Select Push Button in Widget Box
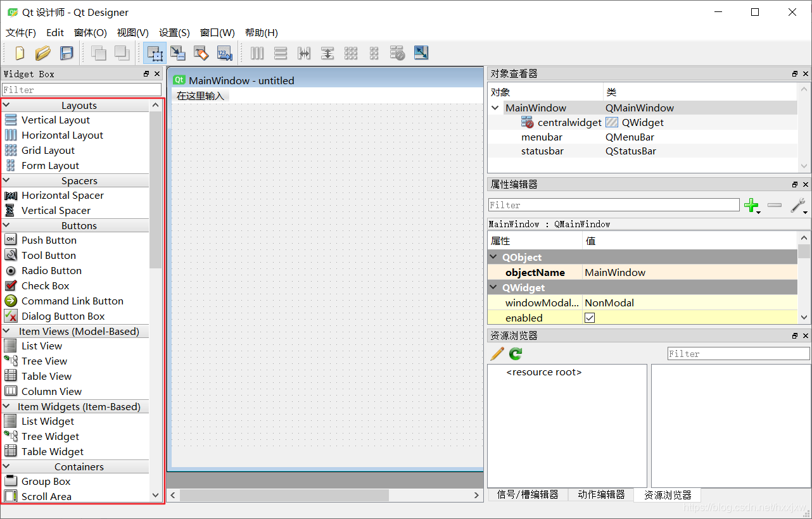The height and width of the screenshot is (519, 812). 49,240
